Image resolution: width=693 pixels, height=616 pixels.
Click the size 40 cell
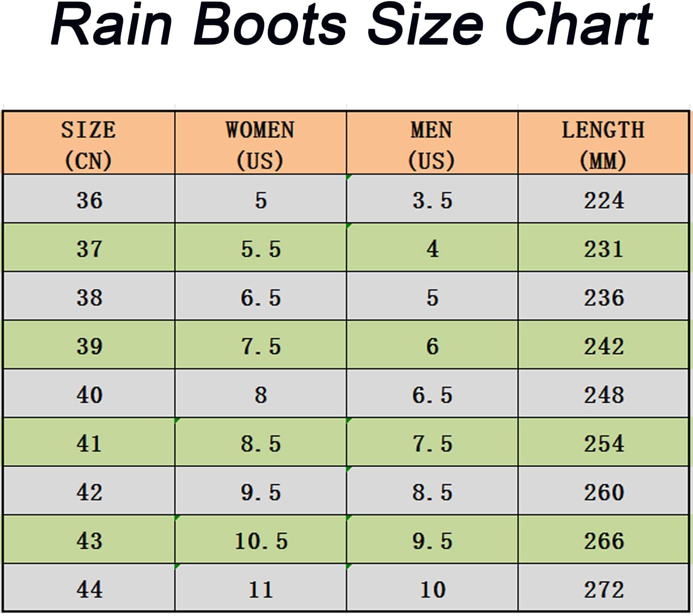pos(89,393)
